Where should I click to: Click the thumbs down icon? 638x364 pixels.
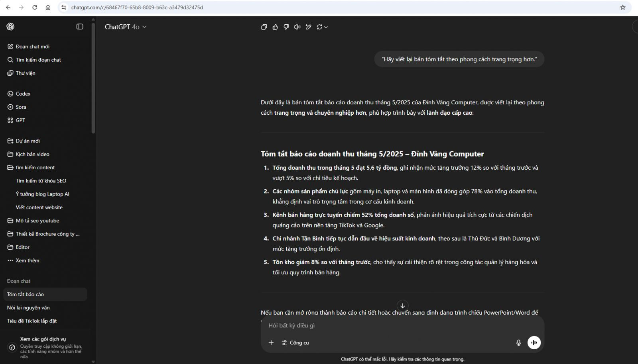coord(286,27)
